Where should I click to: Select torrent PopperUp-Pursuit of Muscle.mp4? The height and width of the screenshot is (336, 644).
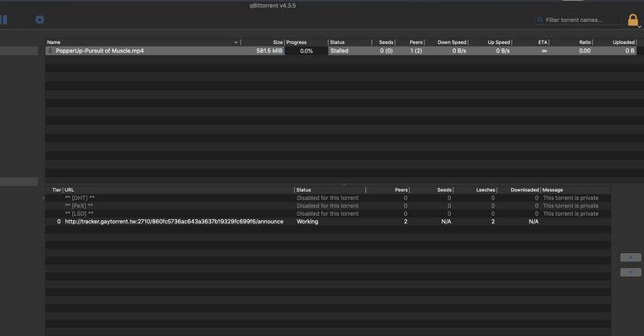point(100,51)
